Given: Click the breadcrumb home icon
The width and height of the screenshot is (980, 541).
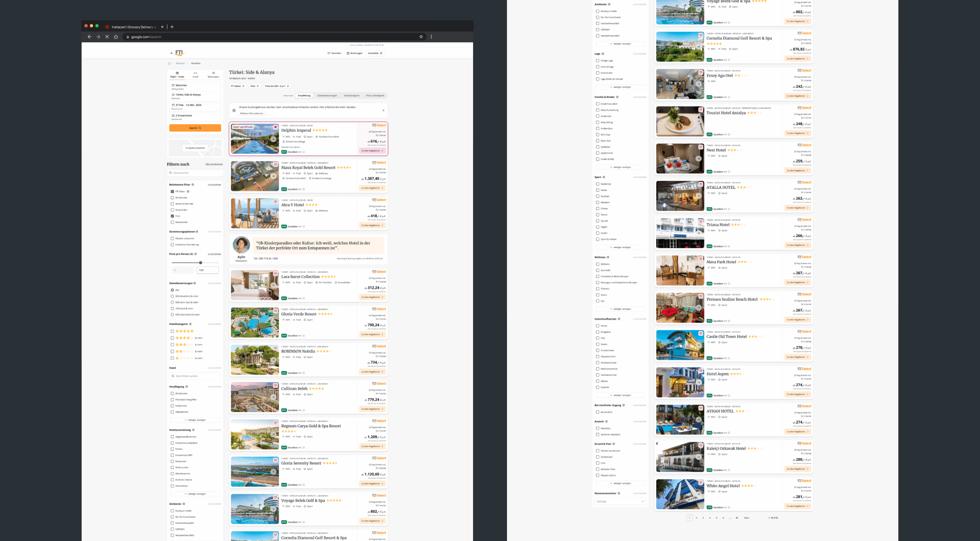Looking at the screenshot, I should (170, 63).
